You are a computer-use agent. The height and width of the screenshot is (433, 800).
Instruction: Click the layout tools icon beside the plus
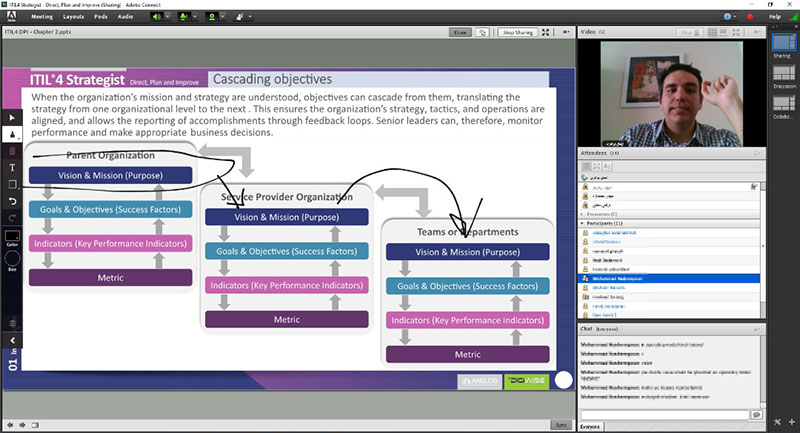[x=778, y=422]
